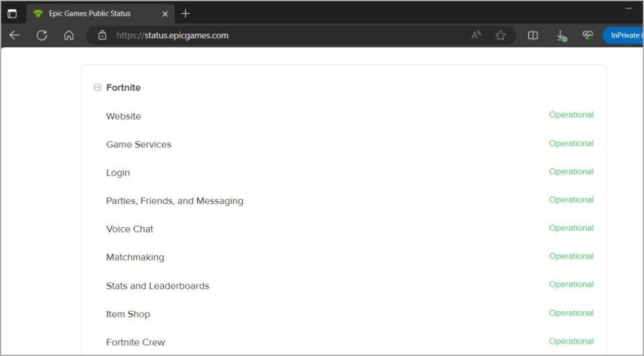Click Operational status beside Fortnite Crew
This screenshot has width=644, height=356.
coord(571,341)
